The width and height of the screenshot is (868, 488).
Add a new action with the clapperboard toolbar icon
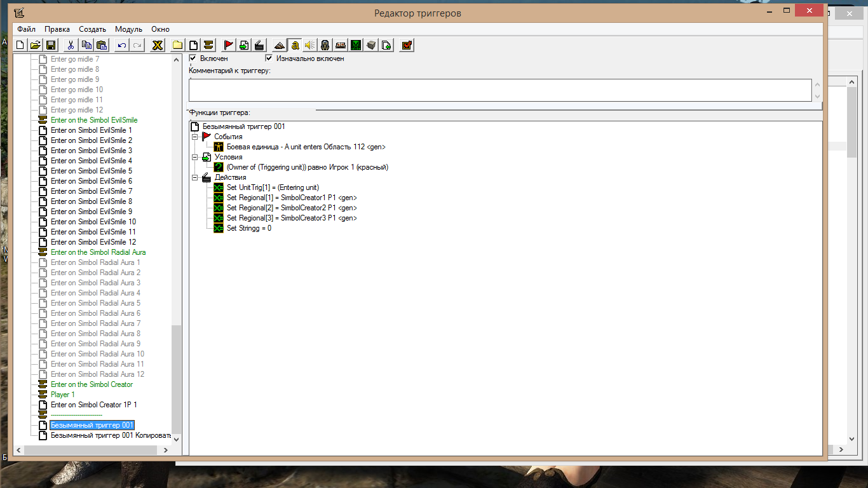pos(259,44)
